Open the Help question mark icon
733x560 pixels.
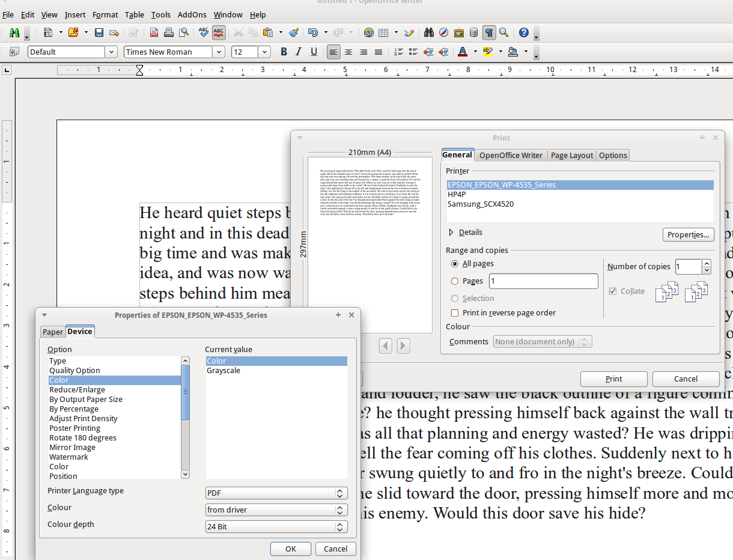[x=523, y=32]
